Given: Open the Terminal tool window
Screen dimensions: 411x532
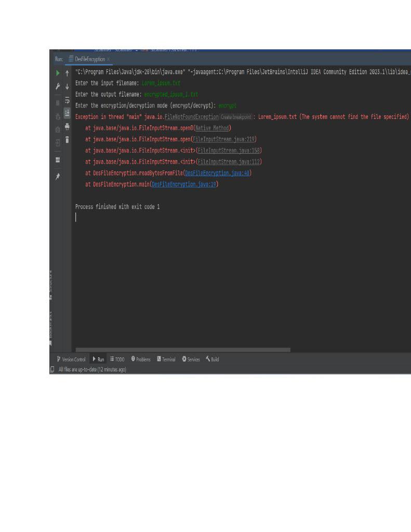Looking at the screenshot, I should point(166,360).
